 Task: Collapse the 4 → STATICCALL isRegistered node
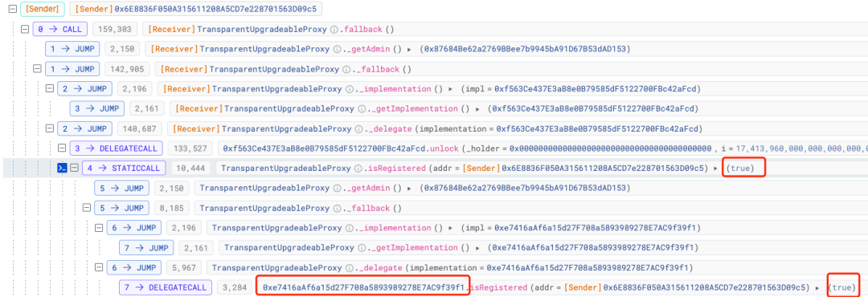(x=74, y=168)
